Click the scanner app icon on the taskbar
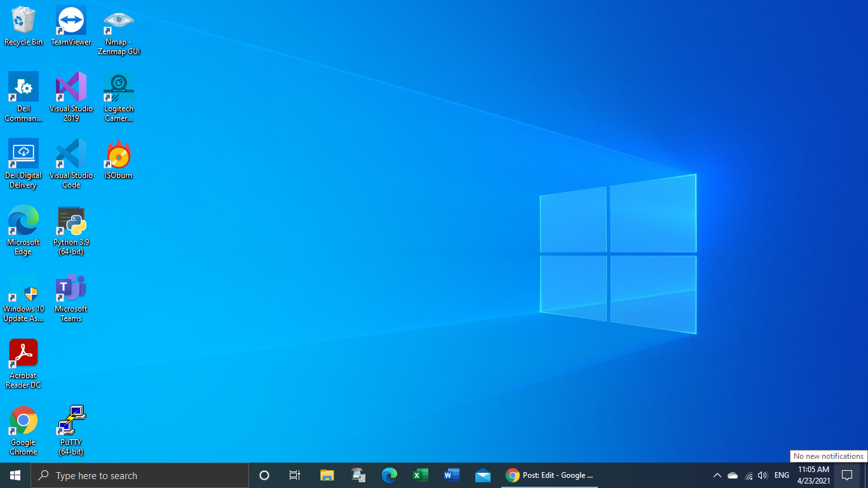This screenshot has width=868, height=488. coord(358,475)
